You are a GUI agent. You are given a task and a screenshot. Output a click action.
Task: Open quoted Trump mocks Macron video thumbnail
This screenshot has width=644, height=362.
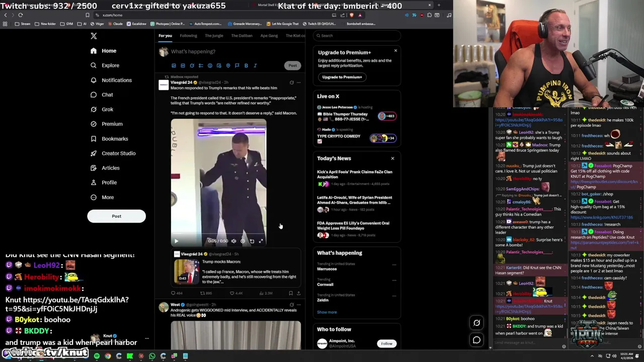click(x=186, y=271)
